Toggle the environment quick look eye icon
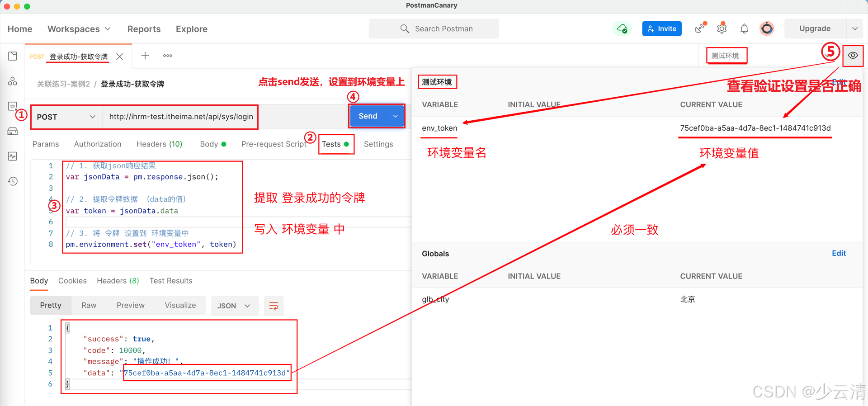 (853, 56)
